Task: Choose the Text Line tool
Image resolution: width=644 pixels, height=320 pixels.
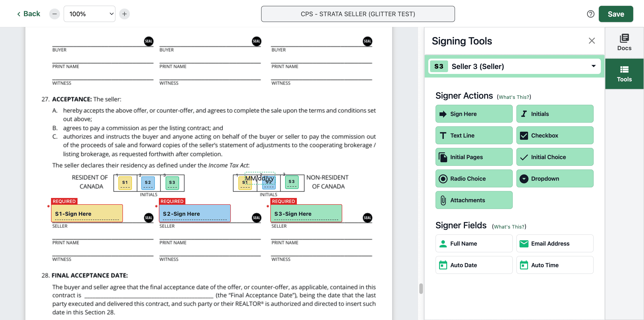Action: click(474, 135)
